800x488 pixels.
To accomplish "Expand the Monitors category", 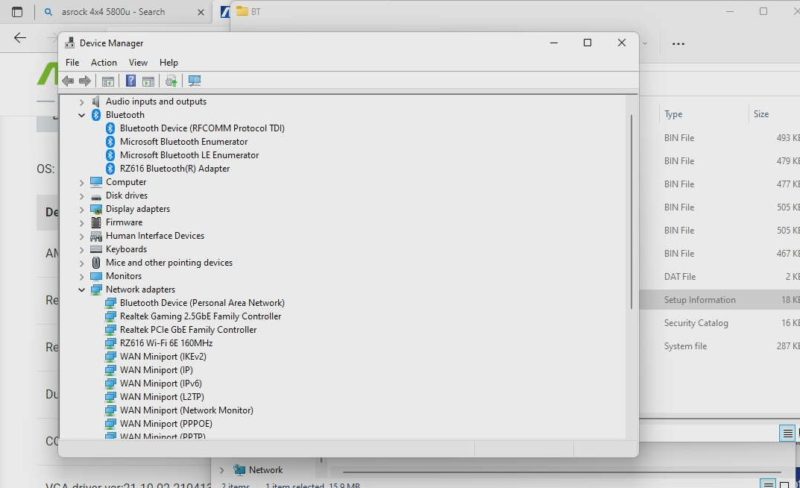I will click(82, 276).
